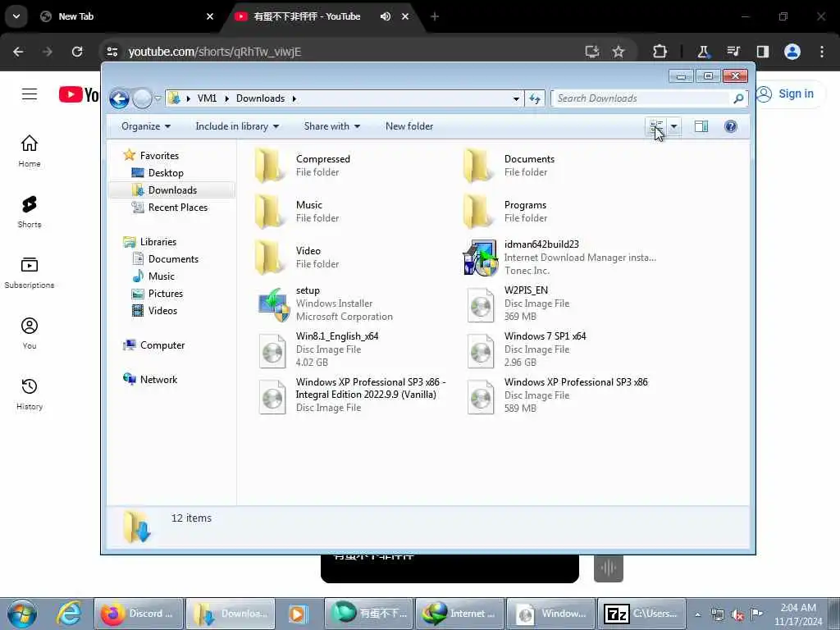Open Include in library dropdown
Viewport: 840px width, 630px height.
[237, 126]
